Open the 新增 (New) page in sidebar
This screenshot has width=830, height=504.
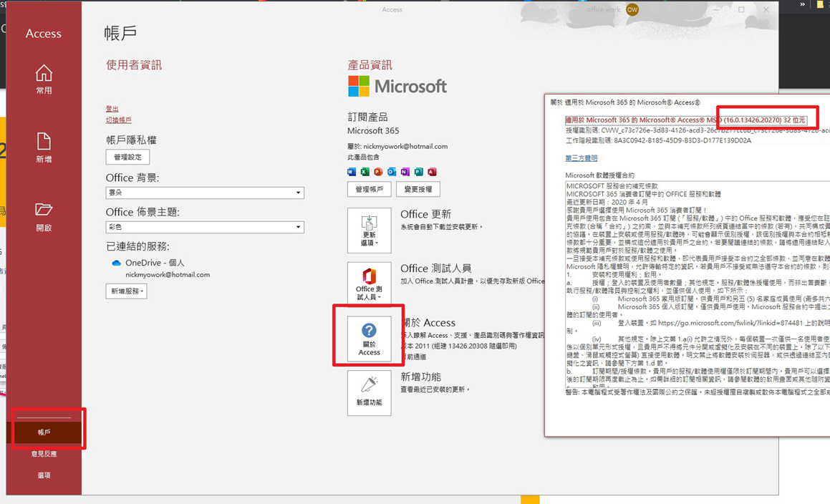pyautogui.click(x=44, y=147)
